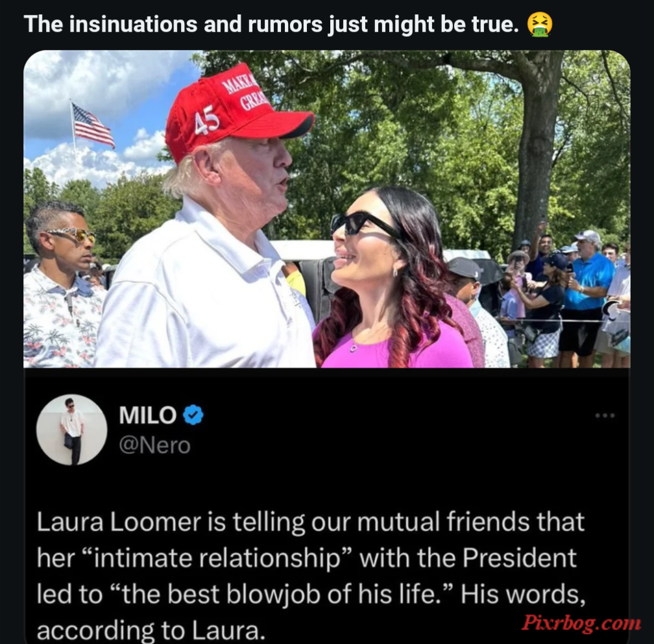This screenshot has width=654, height=644.
Task: Open MILO's round profile avatar
Action: (72, 430)
